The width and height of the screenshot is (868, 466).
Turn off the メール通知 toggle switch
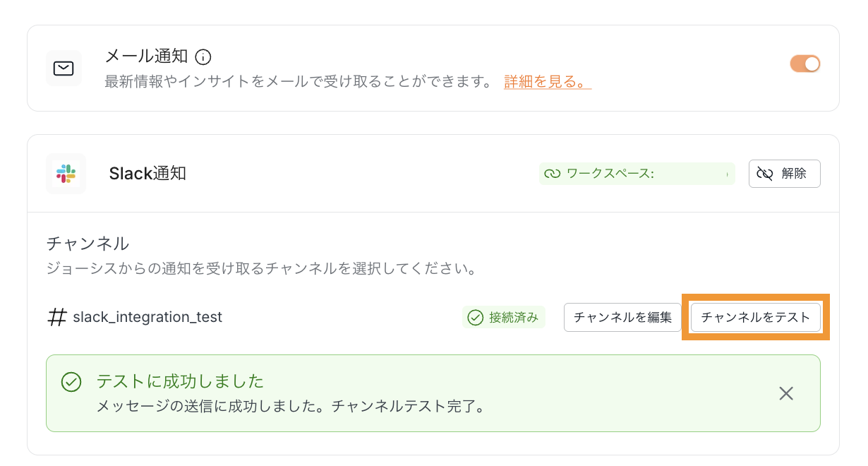click(804, 64)
